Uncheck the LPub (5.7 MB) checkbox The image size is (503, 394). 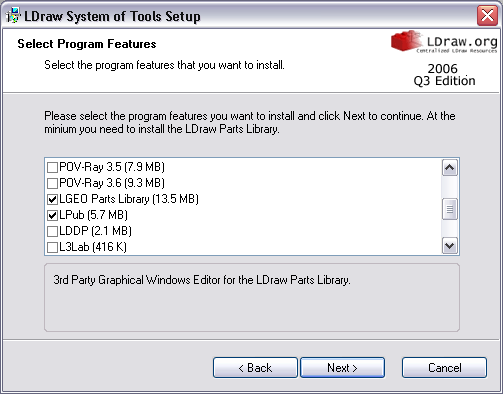52,215
